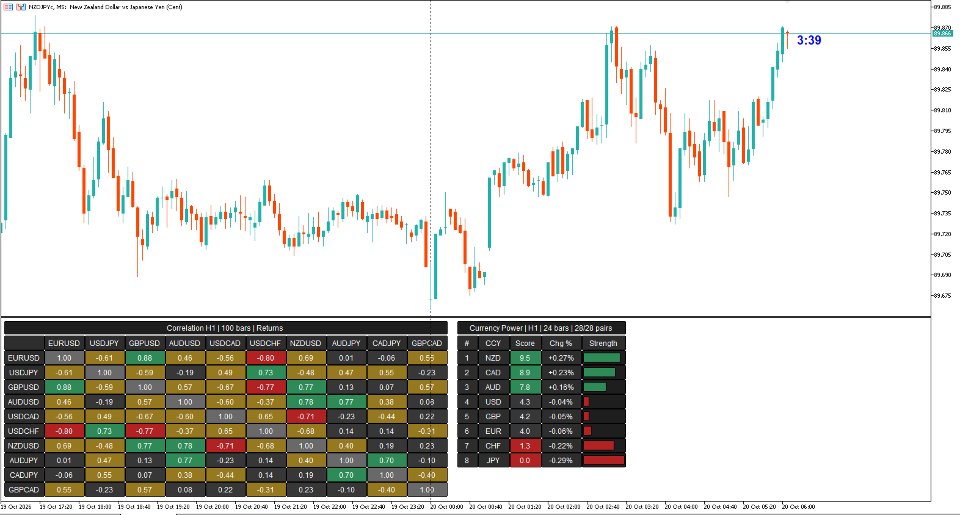Click the 0.55 cell in GBPCAD row
The image size is (960, 515).
64,490
